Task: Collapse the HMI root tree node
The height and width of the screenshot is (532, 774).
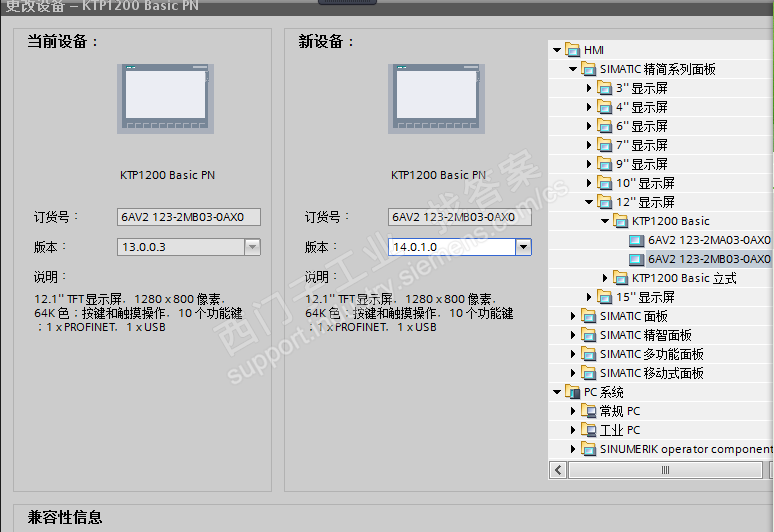Action: pyautogui.click(x=557, y=50)
